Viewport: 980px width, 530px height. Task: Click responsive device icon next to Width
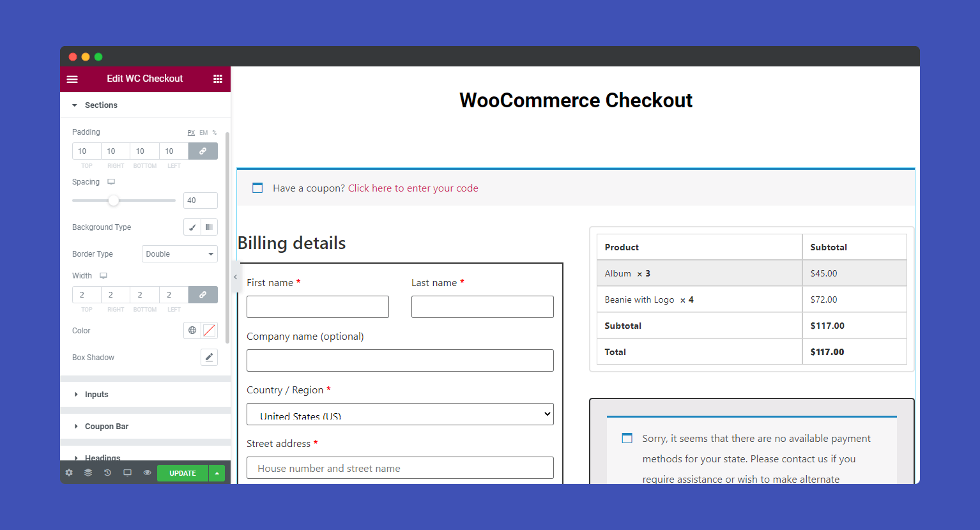point(103,276)
